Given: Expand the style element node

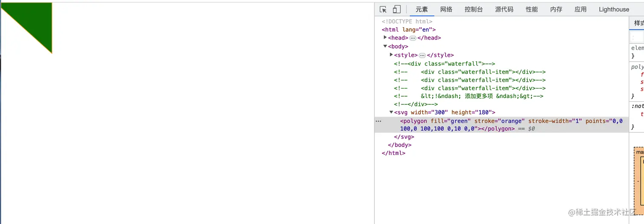Looking at the screenshot, I should click(x=391, y=55).
